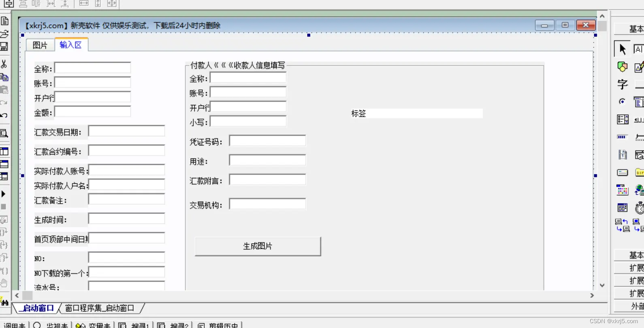Click the 实际付款人户名 input field

tap(126, 184)
